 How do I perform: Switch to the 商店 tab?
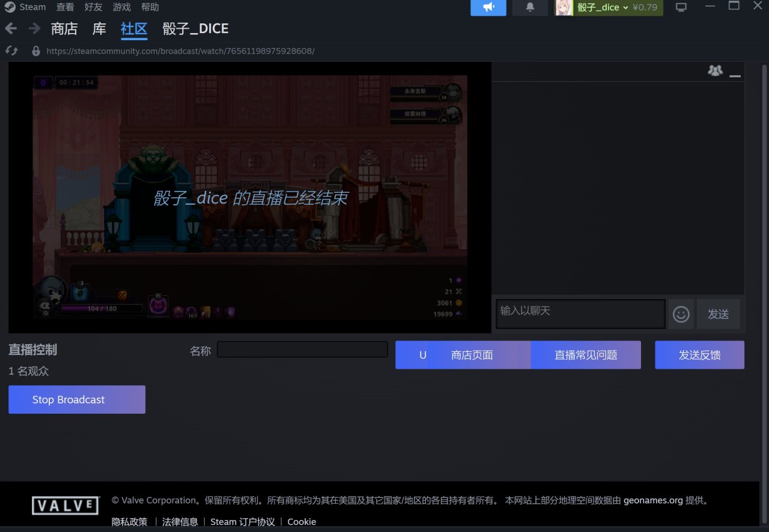click(x=64, y=29)
